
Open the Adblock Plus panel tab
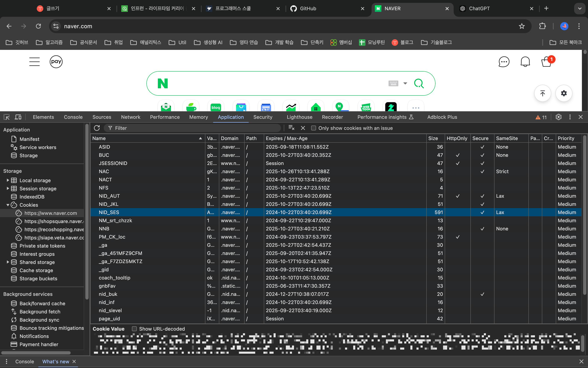click(442, 117)
